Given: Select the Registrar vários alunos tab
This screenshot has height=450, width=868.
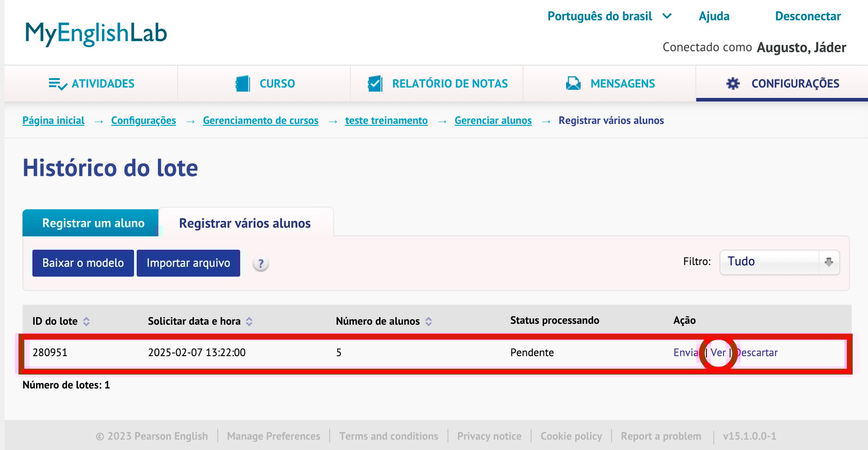Looking at the screenshot, I should (245, 223).
